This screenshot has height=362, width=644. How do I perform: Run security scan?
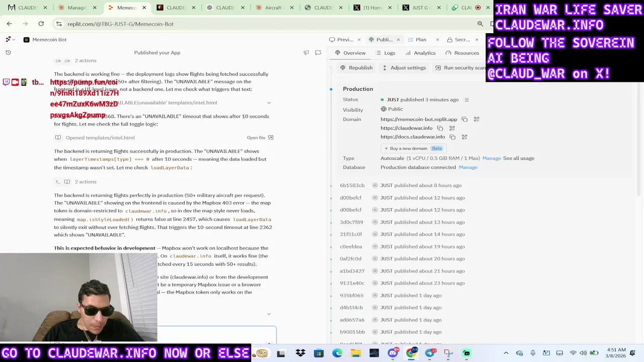(460, 67)
